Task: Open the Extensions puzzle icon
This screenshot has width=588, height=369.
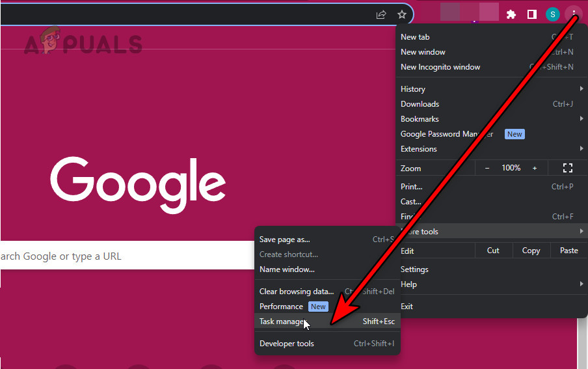Action: (511, 14)
